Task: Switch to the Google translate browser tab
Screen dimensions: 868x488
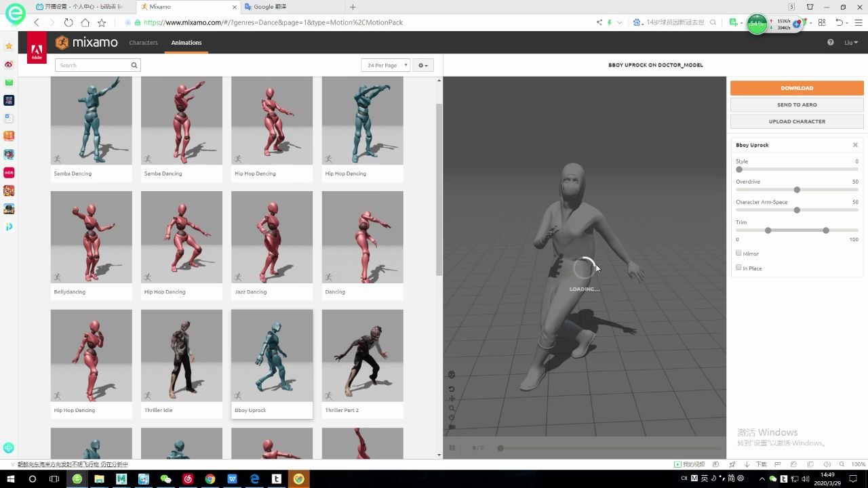Action: point(290,7)
